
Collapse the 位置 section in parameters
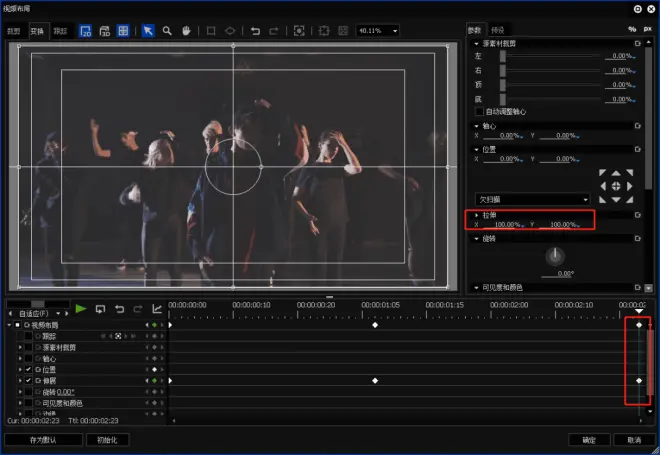476,149
